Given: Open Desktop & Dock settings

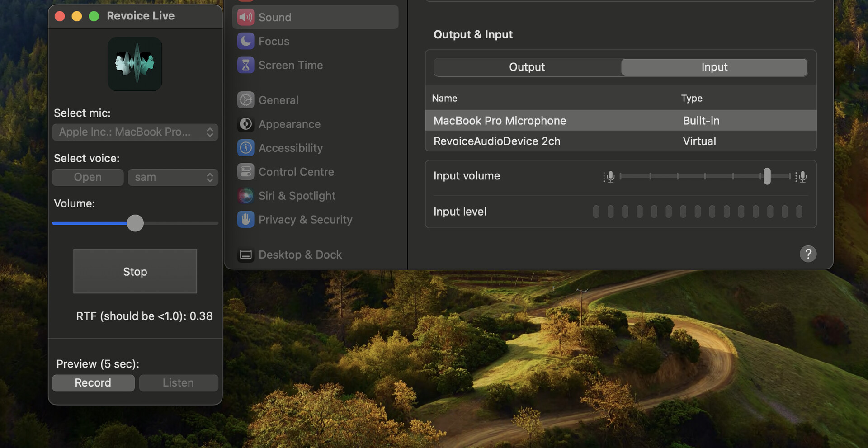Looking at the screenshot, I should [315, 255].
